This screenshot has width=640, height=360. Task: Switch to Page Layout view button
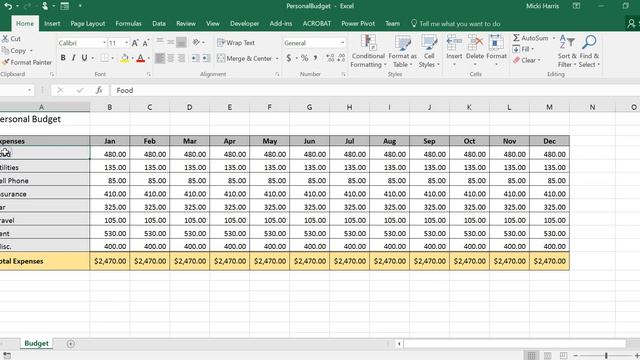point(548,356)
